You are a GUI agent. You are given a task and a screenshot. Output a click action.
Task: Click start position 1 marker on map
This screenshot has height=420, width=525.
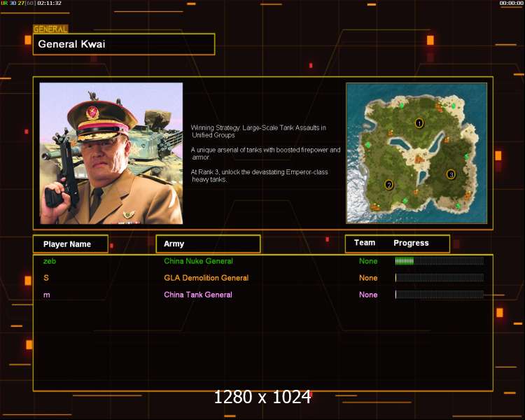[x=419, y=123]
